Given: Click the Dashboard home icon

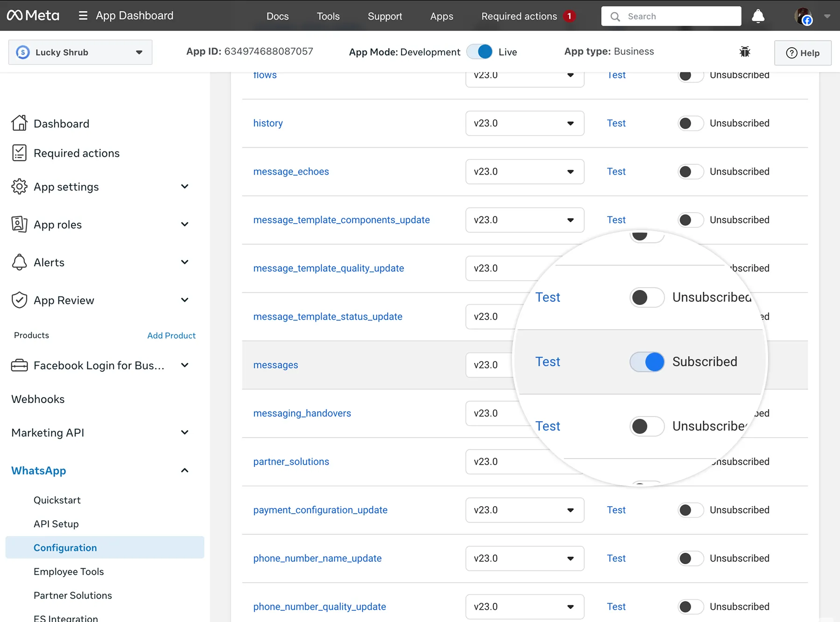Looking at the screenshot, I should click(19, 123).
